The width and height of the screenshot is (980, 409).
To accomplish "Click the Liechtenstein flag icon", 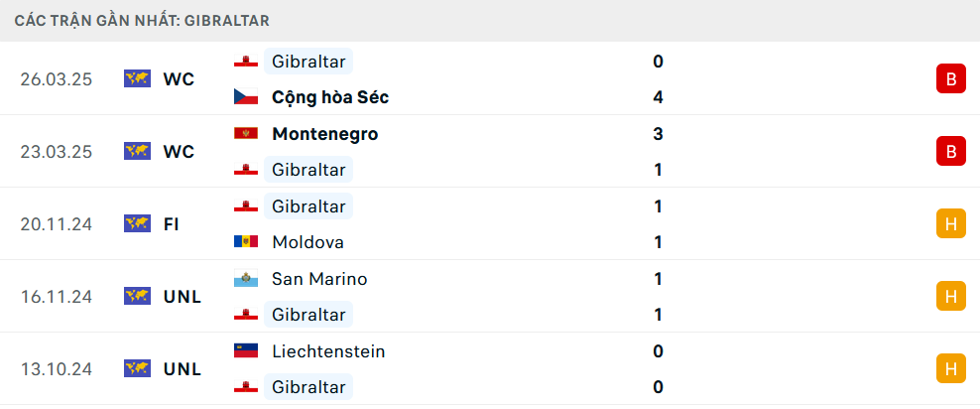I will point(246,350).
